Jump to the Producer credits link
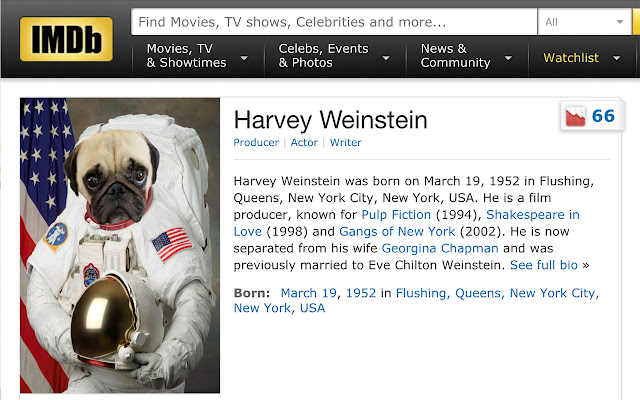The height and width of the screenshot is (400, 640). pos(256,143)
